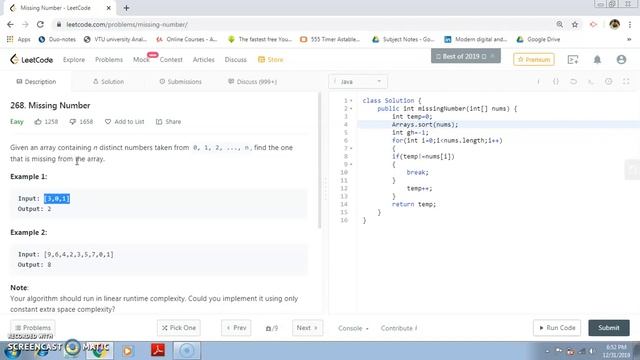640x360 pixels.
Task: Open notifications bell icon
Action: click(x=597, y=60)
